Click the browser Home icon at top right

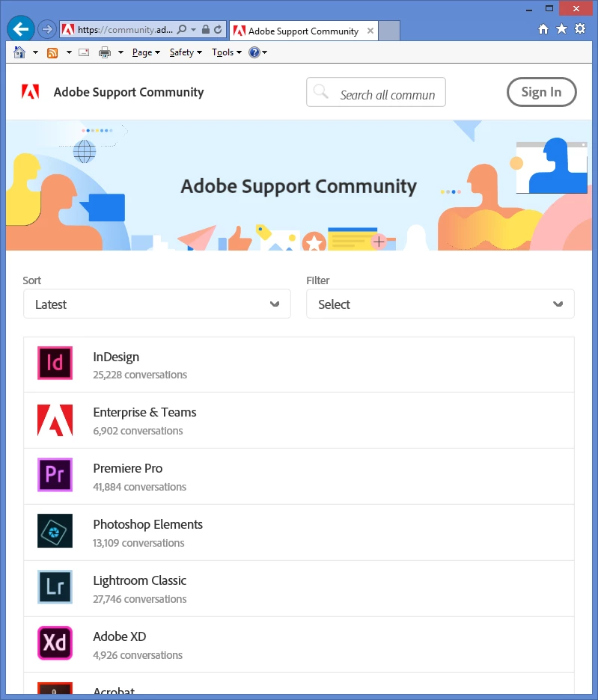click(543, 29)
